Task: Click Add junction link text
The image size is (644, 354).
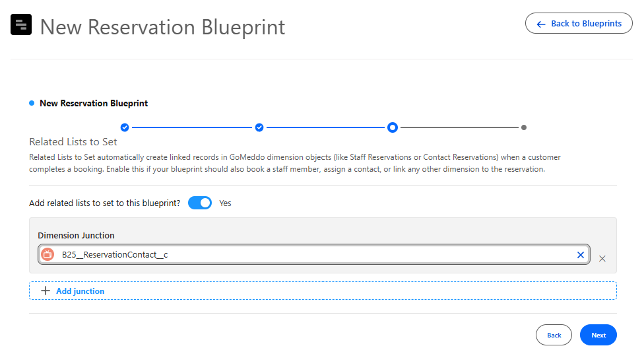Action: (x=80, y=291)
